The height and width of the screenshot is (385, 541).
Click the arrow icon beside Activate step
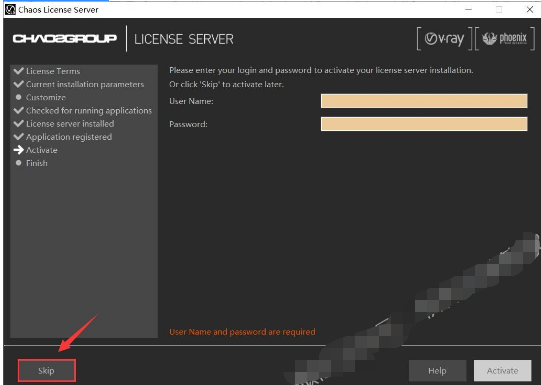tap(18, 150)
